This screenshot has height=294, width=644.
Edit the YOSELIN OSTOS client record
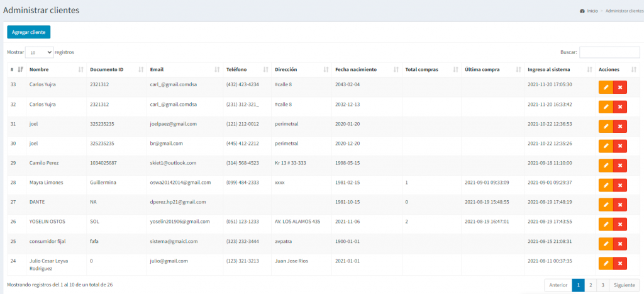click(x=606, y=224)
